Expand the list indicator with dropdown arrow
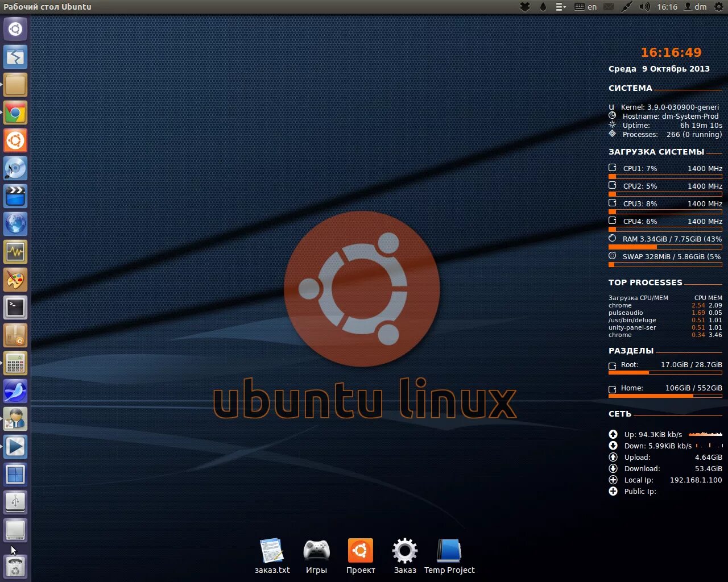Image resolution: width=728 pixels, height=582 pixels. (x=561, y=7)
